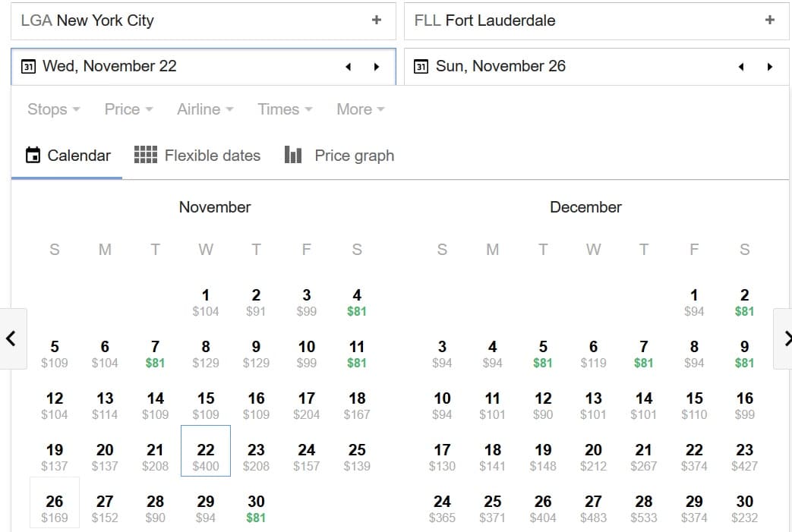
Task: Switch to the Price graph tab
Action: 339,156
